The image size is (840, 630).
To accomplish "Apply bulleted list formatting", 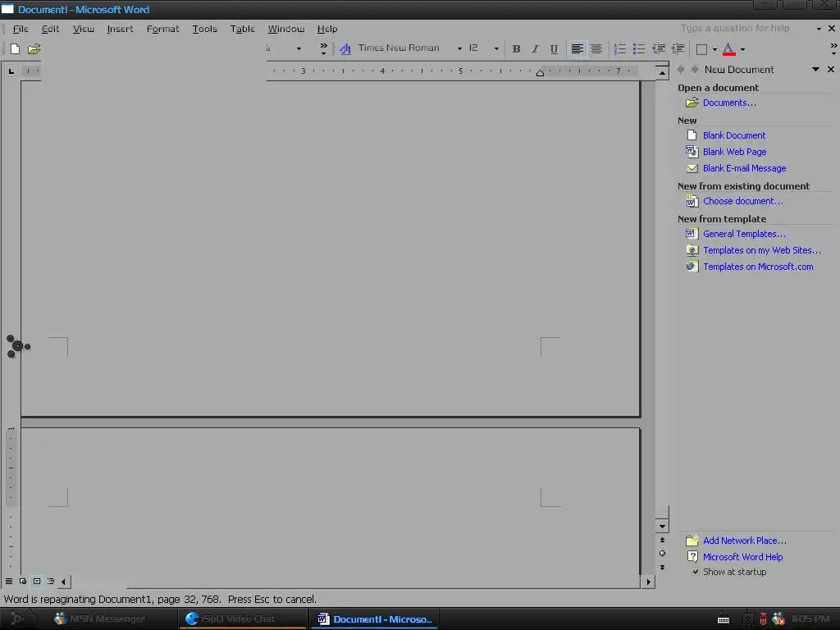I will [638, 48].
